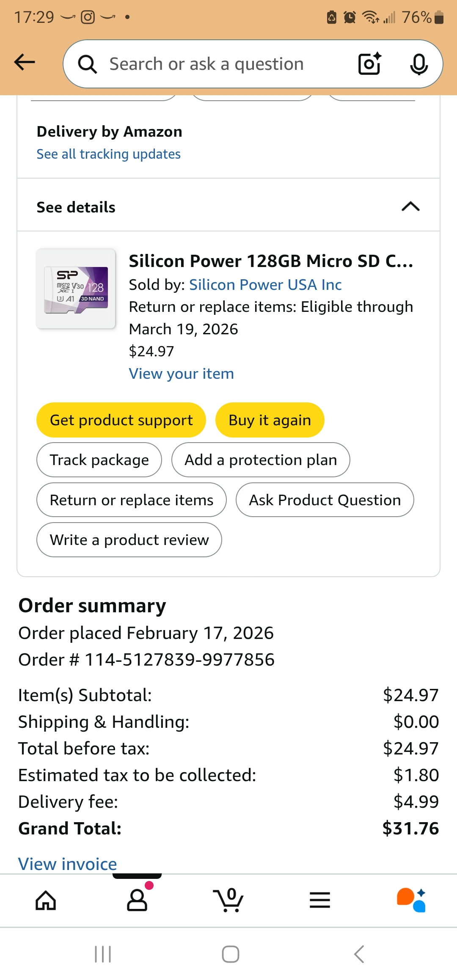Viewport: 457px width, 980px height.
Task: Tap Return or replace items button
Action: (x=132, y=500)
